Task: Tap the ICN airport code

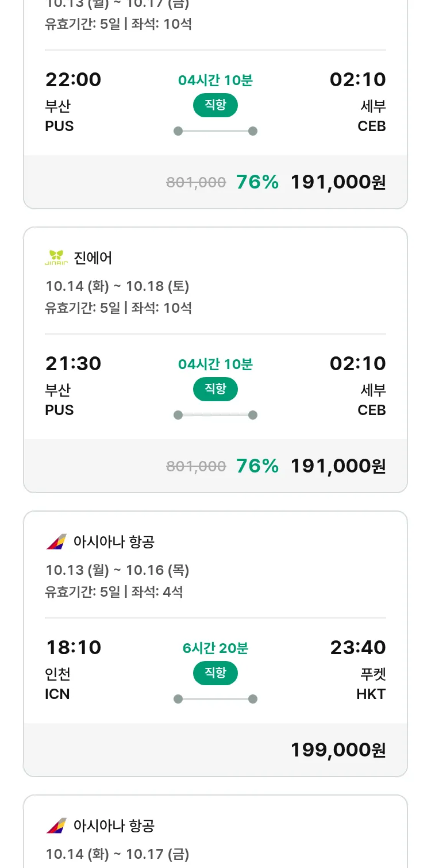Action: [57, 694]
